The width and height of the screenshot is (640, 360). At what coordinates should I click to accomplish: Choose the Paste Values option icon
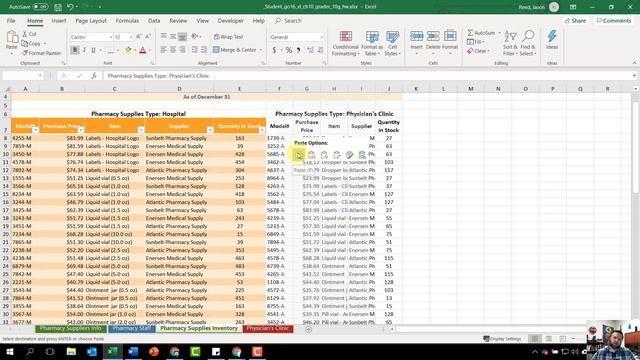(312, 155)
